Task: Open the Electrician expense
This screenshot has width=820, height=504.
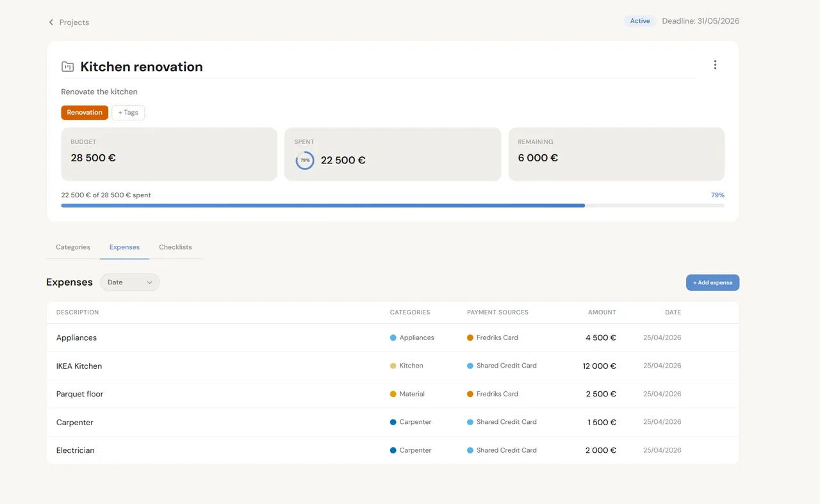Action: click(x=75, y=451)
